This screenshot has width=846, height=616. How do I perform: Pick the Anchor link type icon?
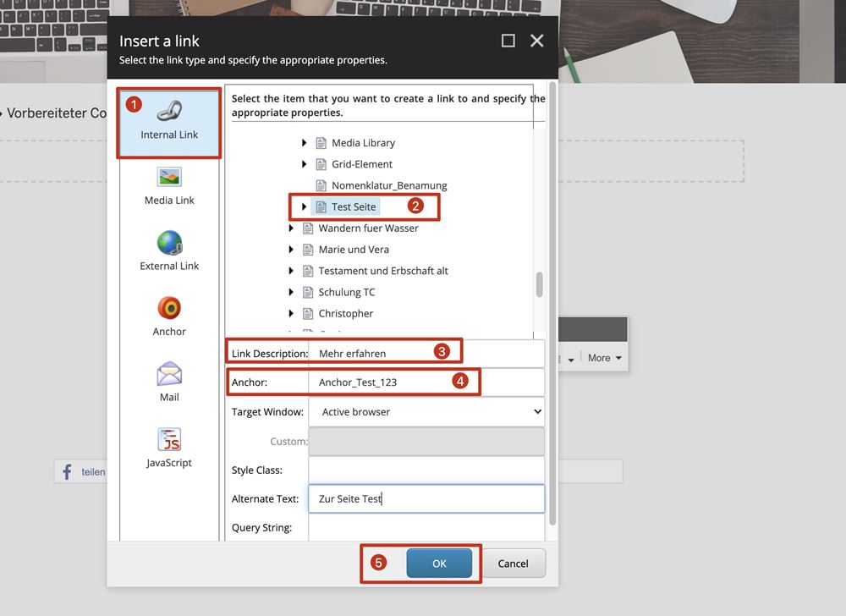(169, 309)
